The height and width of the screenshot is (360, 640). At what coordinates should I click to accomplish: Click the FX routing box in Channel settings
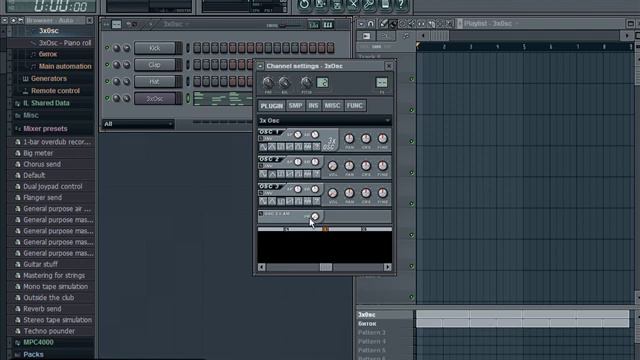click(382, 83)
